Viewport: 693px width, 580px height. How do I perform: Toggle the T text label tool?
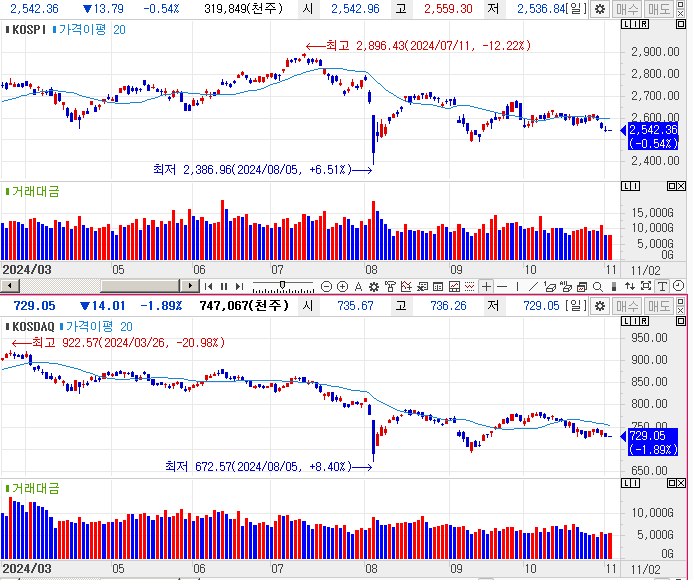pyautogui.click(x=662, y=286)
